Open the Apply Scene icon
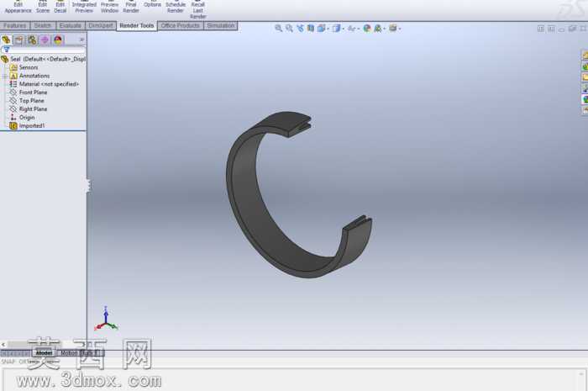The image size is (588, 391). tap(378, 28)
